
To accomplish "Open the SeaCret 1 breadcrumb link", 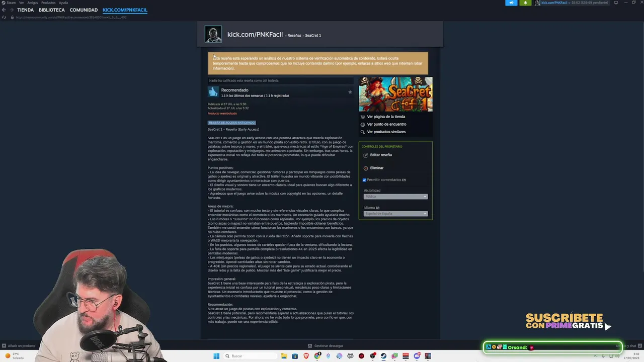I will tap(313, 36).
